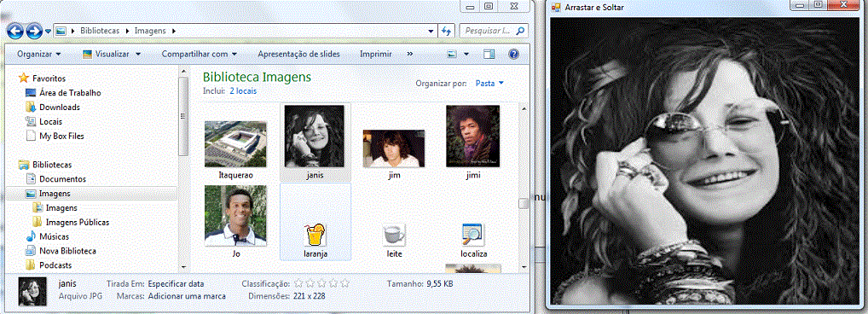Click the change view icon in toolbar
The image size is (868, 314).
point(452,55)
